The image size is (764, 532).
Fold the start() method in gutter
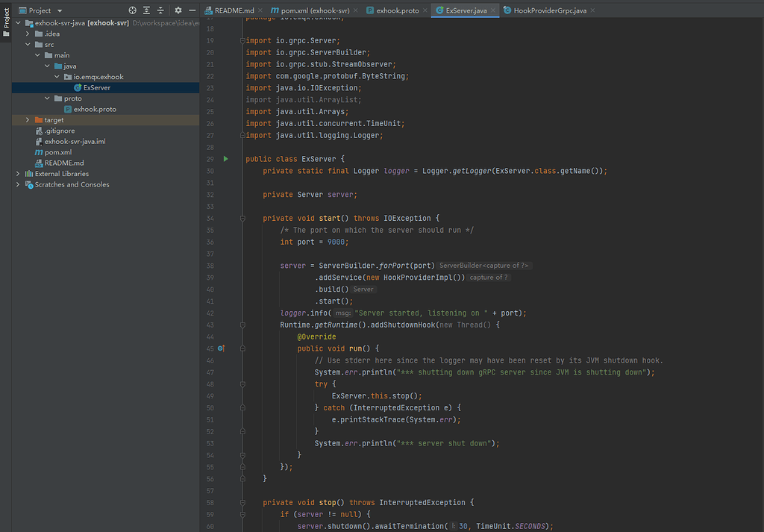coord(242,219)
